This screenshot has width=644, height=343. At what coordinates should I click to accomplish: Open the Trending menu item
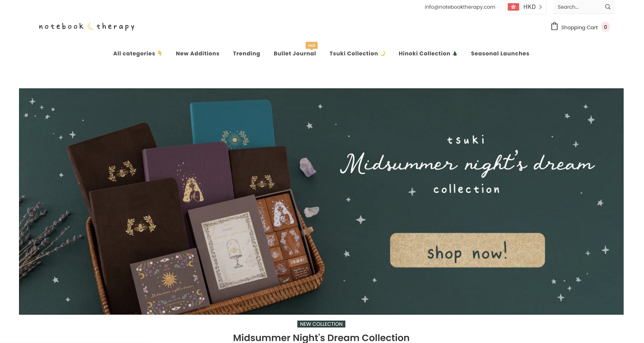click(x=246, y=53)
